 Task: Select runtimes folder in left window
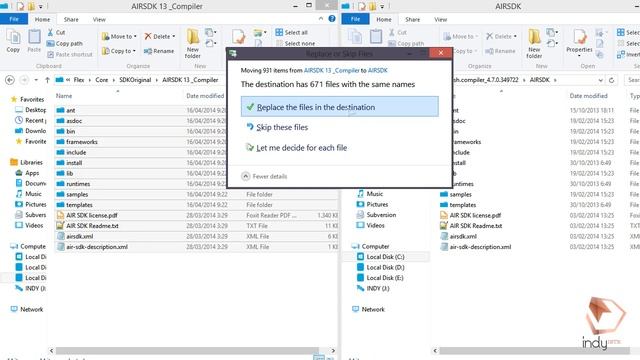78,184
